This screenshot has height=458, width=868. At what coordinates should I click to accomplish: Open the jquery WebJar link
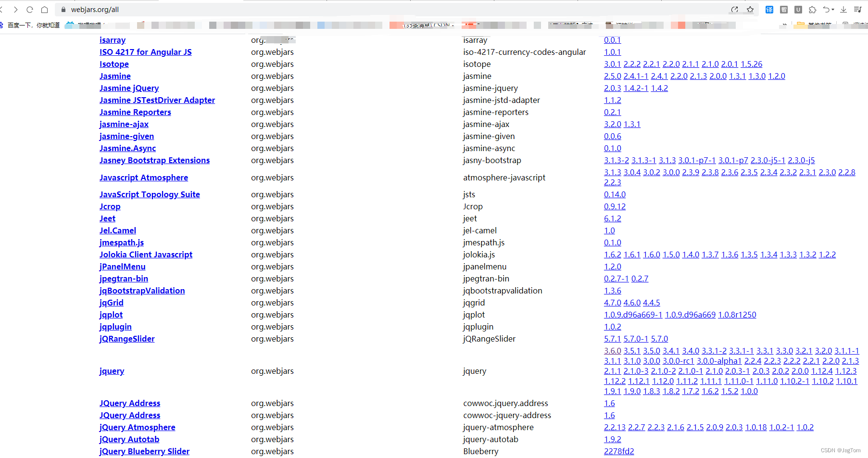112,371
